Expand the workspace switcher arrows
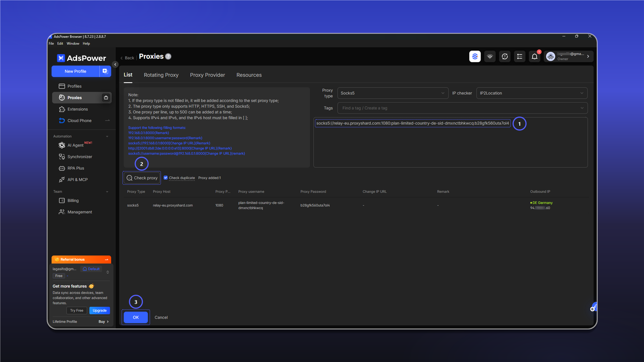Screen dimensions: 644x362 (x=108, y=272)
